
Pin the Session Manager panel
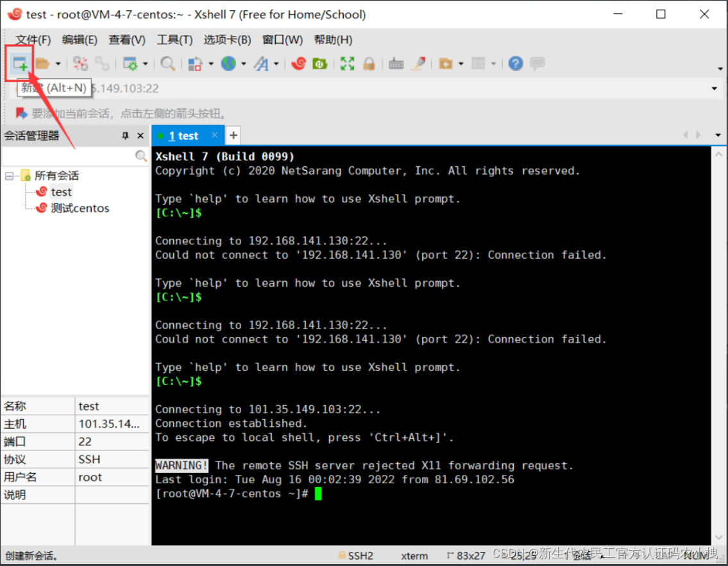click(x=126, y=136)
